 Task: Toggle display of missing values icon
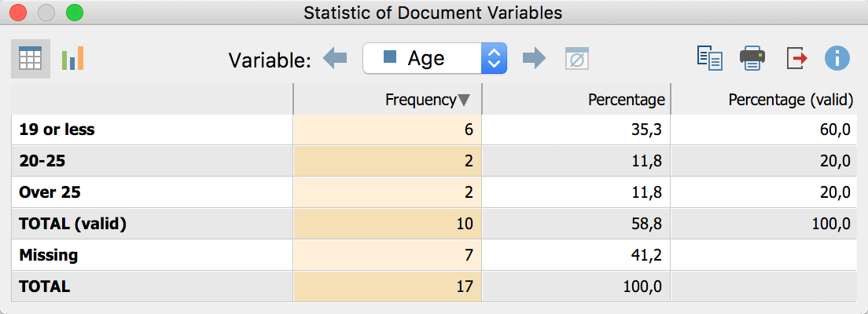[x=577, y=59]
